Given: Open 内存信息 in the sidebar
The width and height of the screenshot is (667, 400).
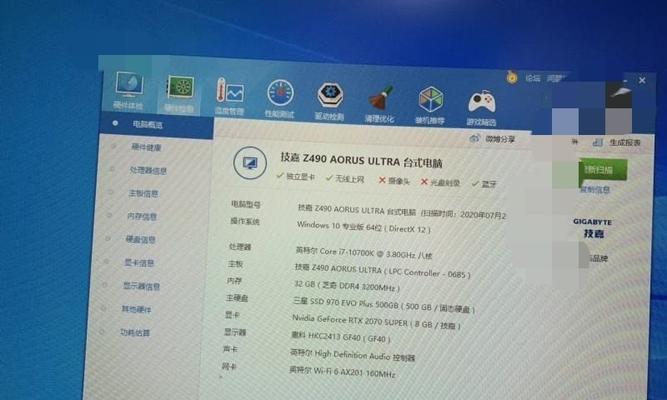Looking at the screenshot, I should pyautogui.click(x=142, y=217).
